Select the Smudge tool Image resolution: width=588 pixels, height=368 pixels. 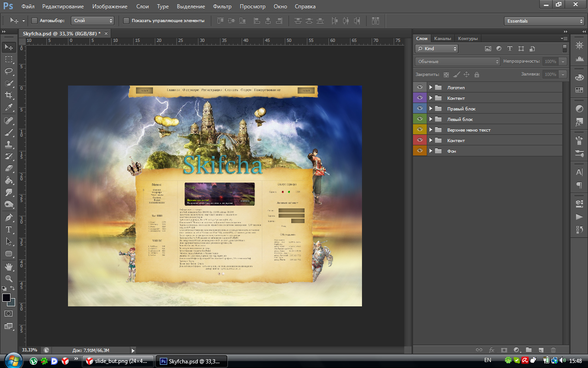[x=9, y=192]
